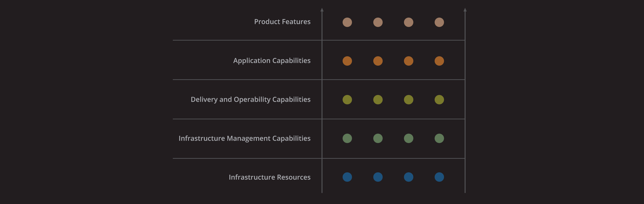This screenshot has height=204, width=644.
Task: Select the last blue Infrastructure Resources dot
Action: (439, 177)
